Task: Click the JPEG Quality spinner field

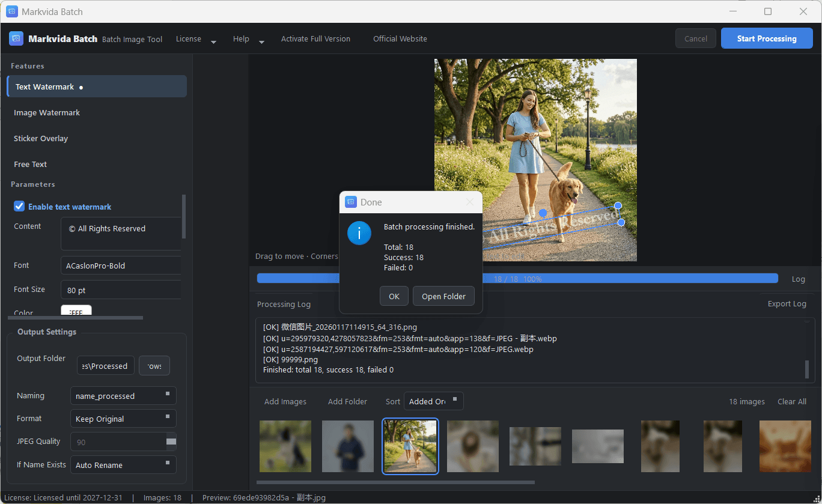Action: [x=123, y=442]
